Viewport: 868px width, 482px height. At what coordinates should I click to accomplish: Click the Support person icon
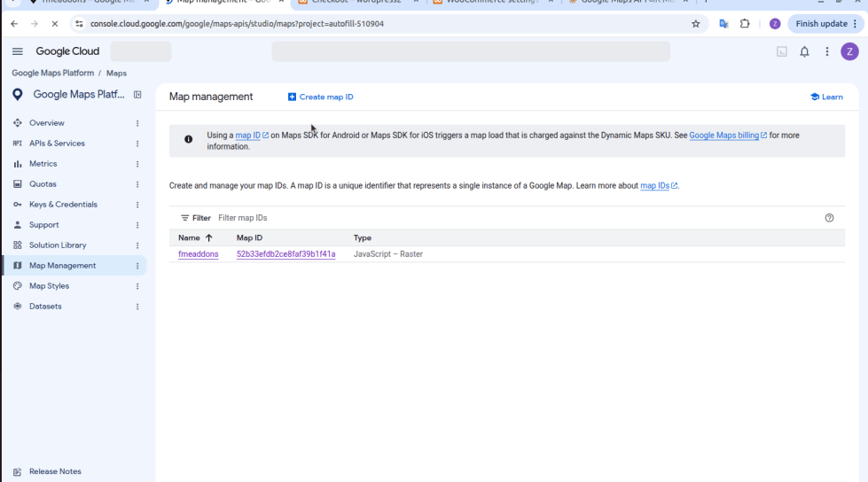[x=18, y=225]
